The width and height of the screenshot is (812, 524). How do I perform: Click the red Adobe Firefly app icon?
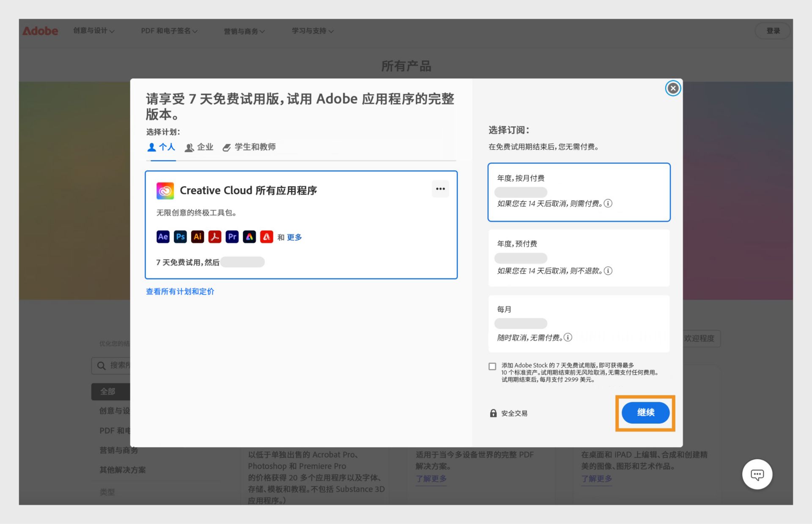pos(267,237)
